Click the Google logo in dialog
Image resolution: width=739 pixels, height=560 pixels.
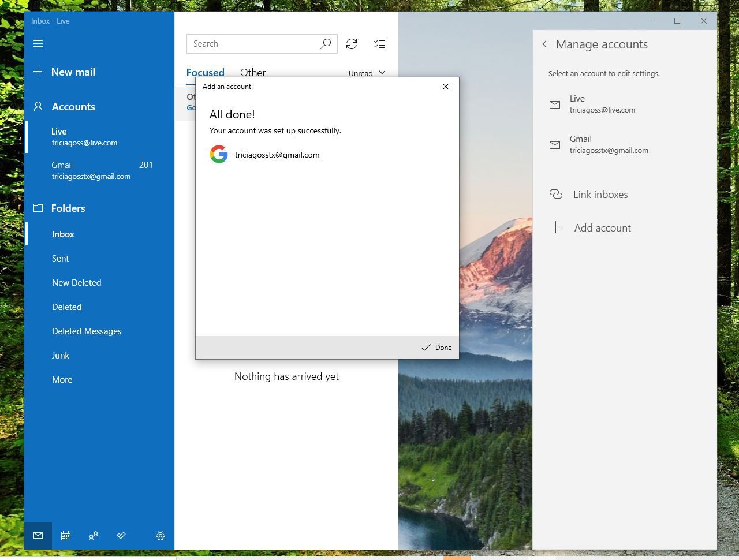pyautogui.click(x=219, y=154)
